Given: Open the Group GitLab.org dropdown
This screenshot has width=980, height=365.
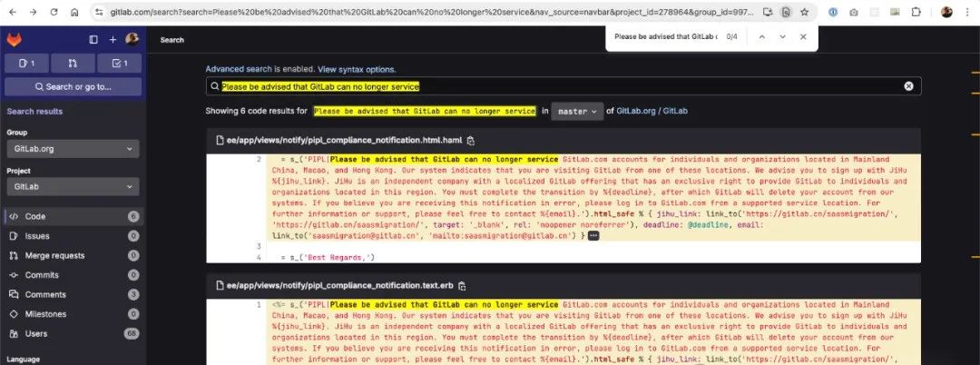Looking at the screenshot, I should (73, 149).
